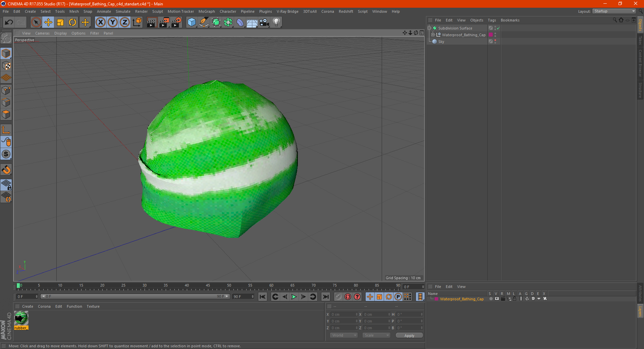The width and height of the screenshot is (644, 349).
Task: Activate the Move tool in toolbar
Action: pos(48,22)
